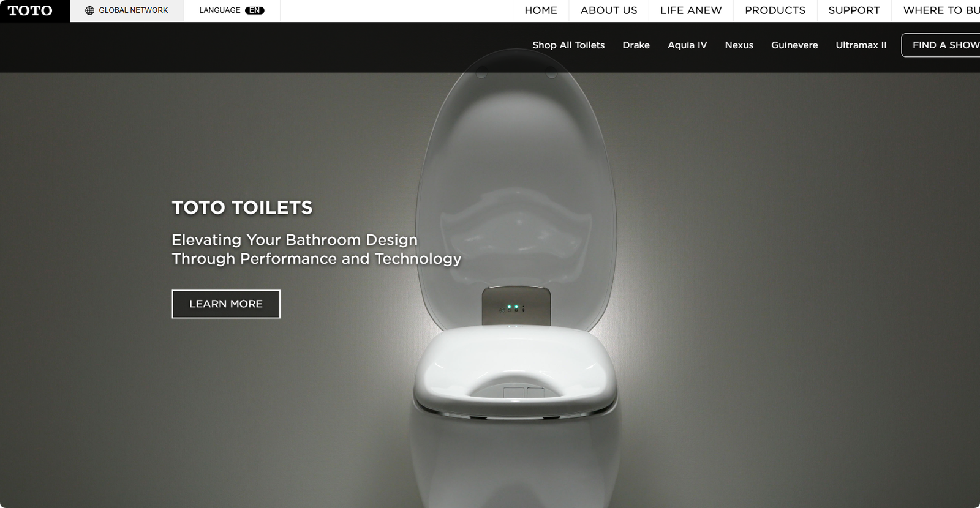Go to the Nexus toilets page

(739, 45)
